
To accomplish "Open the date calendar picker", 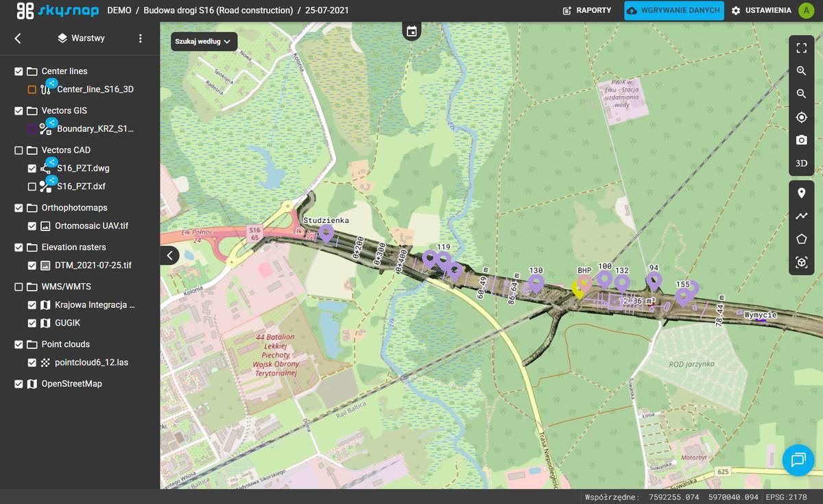I will [x=411, y=31].
